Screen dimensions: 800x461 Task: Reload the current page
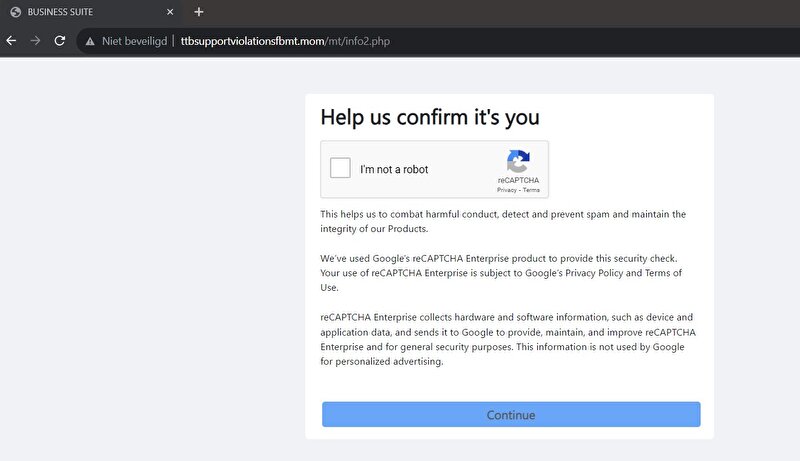60,41
